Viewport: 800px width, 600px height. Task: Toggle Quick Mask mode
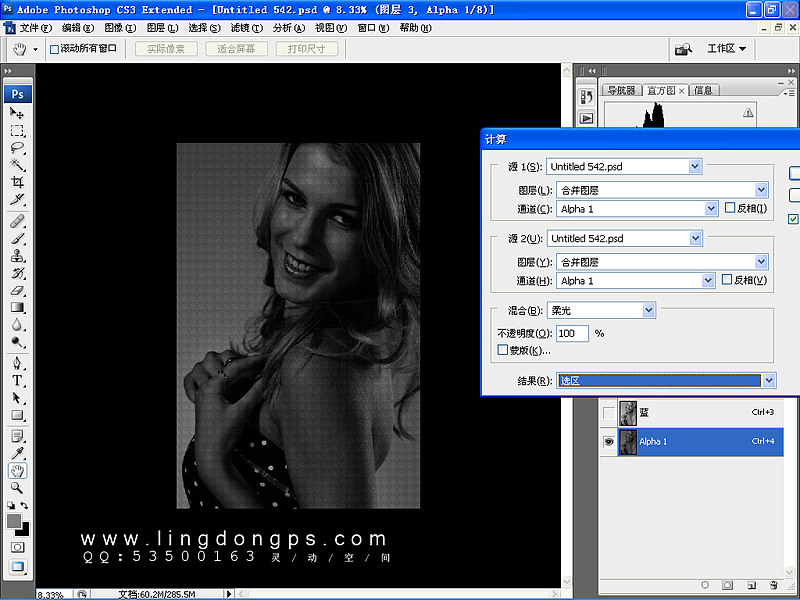pos(17,547)
